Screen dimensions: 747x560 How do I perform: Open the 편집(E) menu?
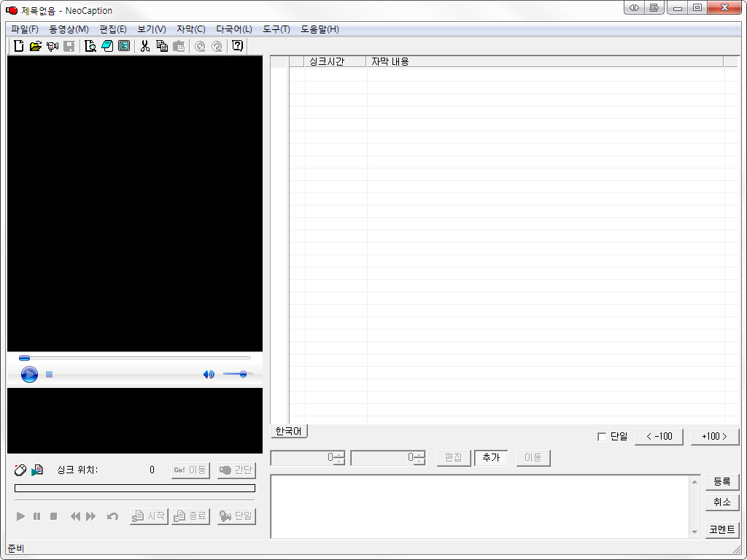tap(113, 29)
